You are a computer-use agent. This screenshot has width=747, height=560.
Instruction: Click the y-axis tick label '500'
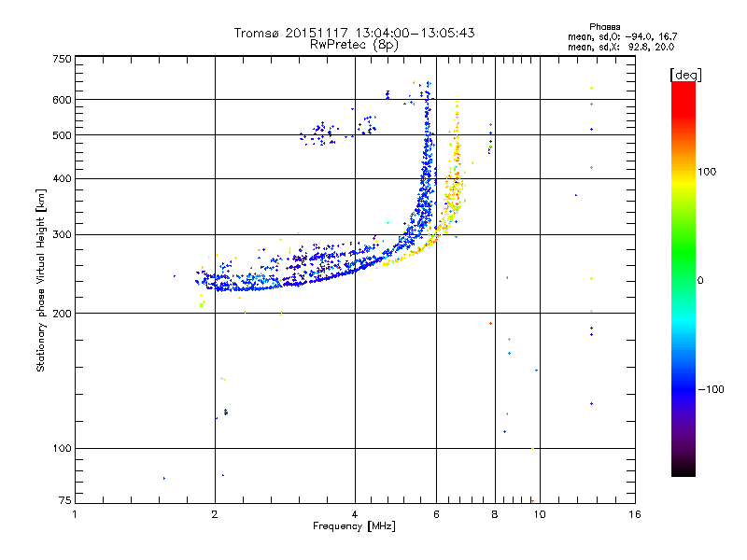point(62,135)
